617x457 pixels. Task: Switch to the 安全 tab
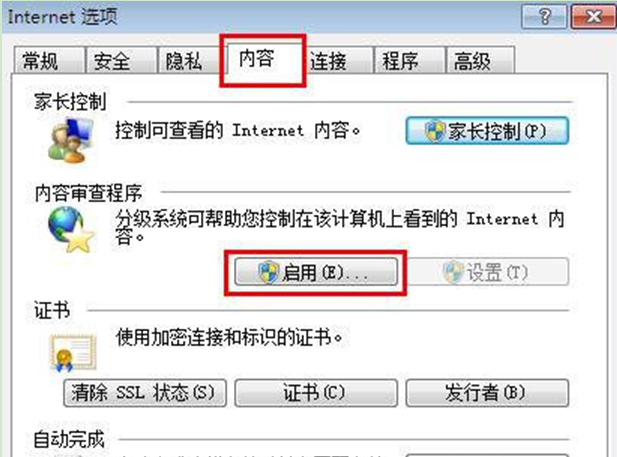pyautogui.click(x=121, y=60)
